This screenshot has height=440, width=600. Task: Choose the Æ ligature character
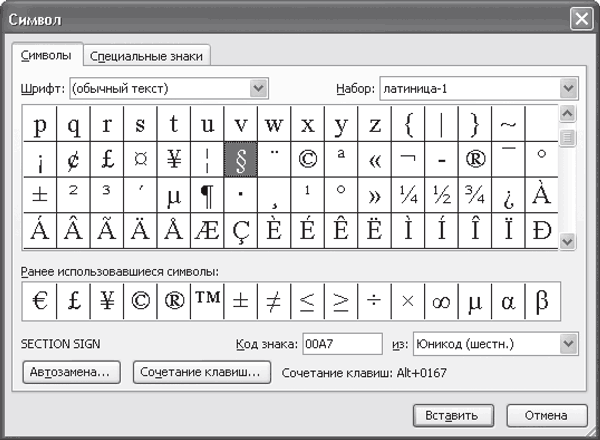(x=206, y=229)
